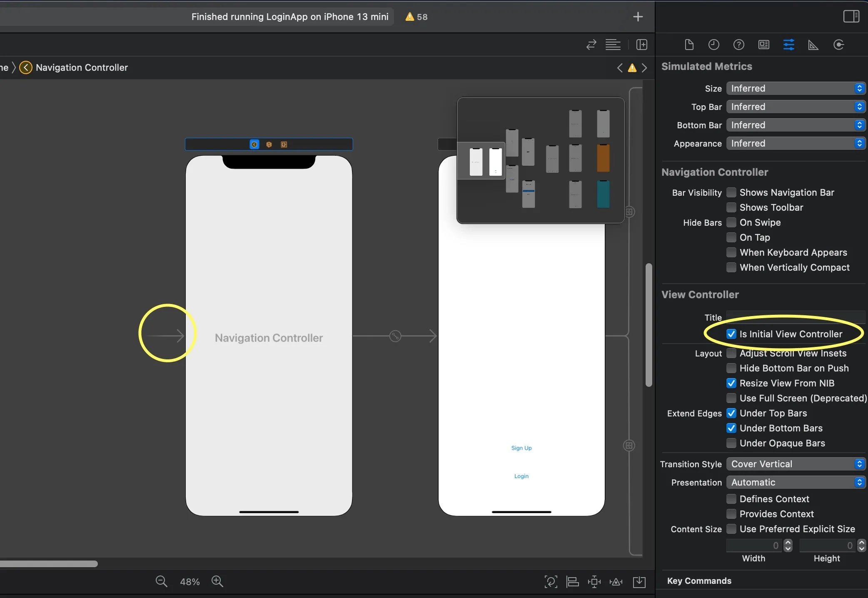868x598 pixels.
Task: Switch to the Size inspector
Action: [x=813, y=45]
